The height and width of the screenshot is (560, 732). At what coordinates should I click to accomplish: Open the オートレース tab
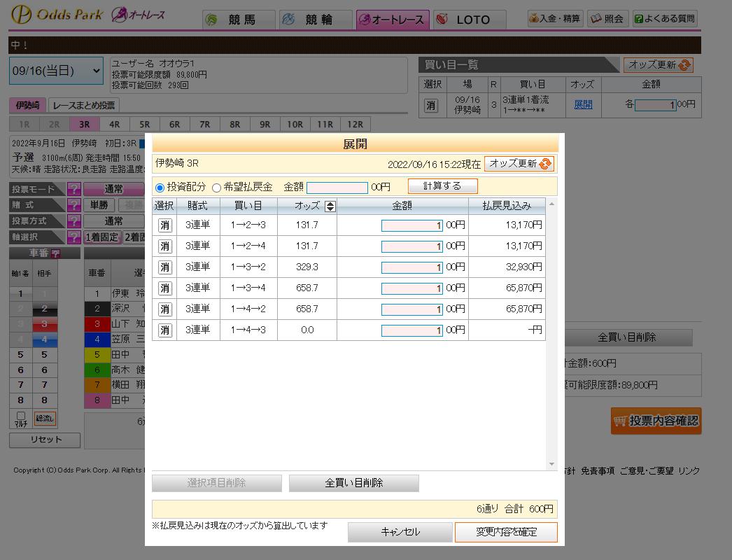pos(393,20)
